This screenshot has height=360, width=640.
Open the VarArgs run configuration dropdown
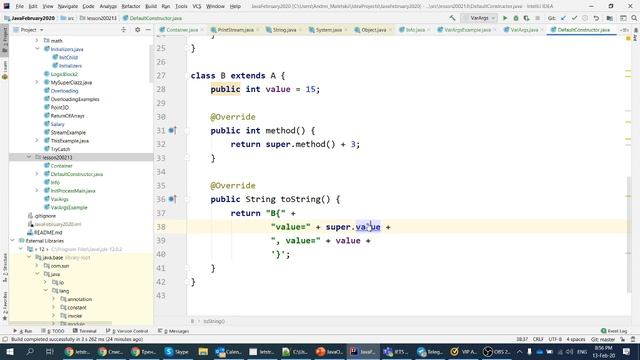(479, 18)
